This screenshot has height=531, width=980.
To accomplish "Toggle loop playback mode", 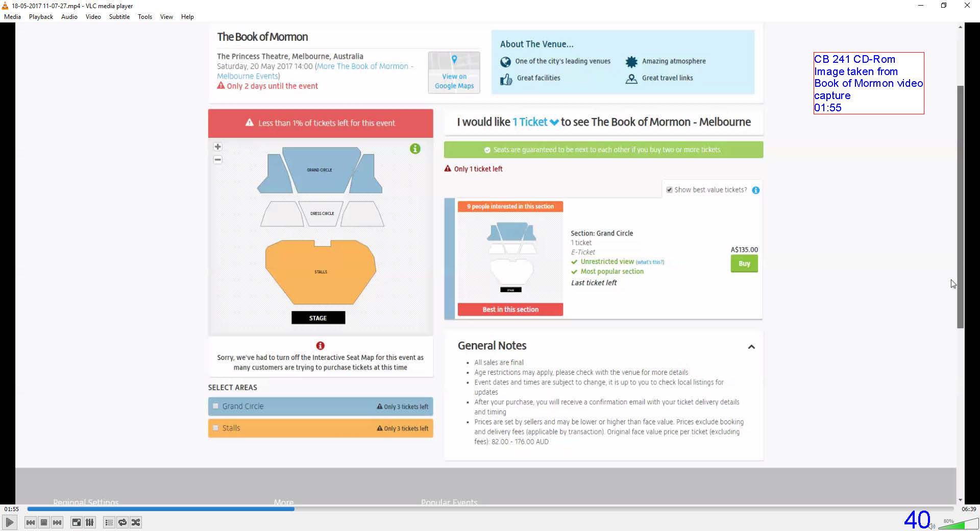I will click(122, 522).
